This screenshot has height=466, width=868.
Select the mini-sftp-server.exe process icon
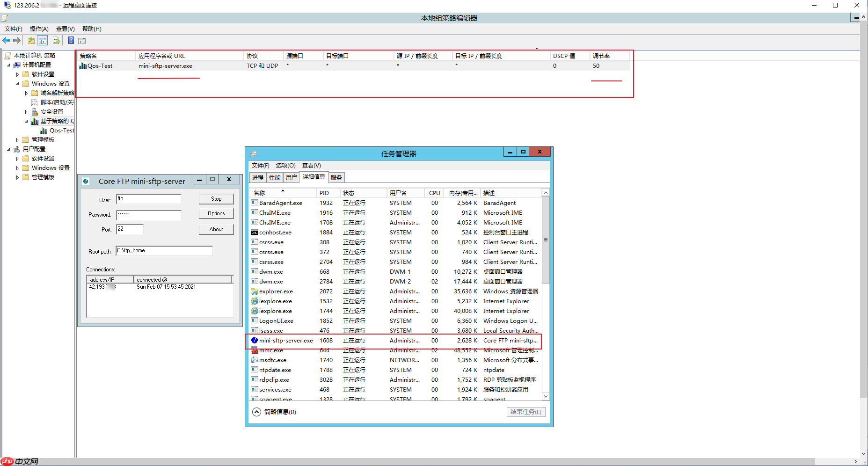coord(255,341)
